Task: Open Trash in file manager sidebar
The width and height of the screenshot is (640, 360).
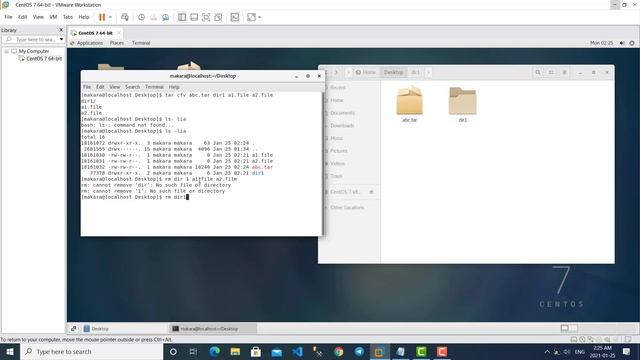Action: click(x=336, y=176)
